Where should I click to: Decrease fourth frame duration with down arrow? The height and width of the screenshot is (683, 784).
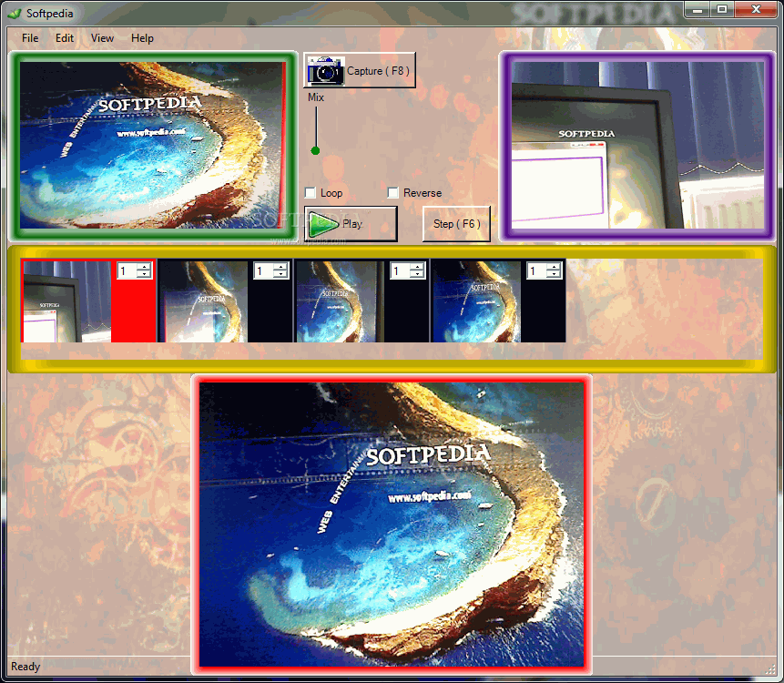(x=554, y=274)
